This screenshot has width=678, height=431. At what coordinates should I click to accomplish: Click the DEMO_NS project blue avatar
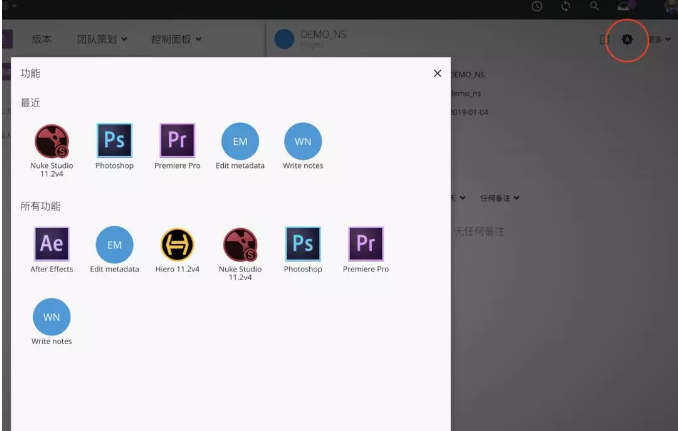pyautogui.click(x=284, y=39)
